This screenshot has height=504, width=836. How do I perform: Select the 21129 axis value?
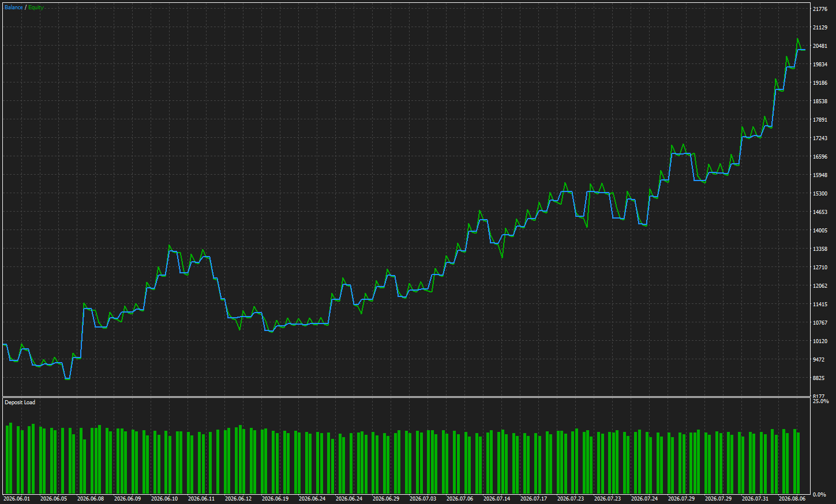tap(820, 28)
